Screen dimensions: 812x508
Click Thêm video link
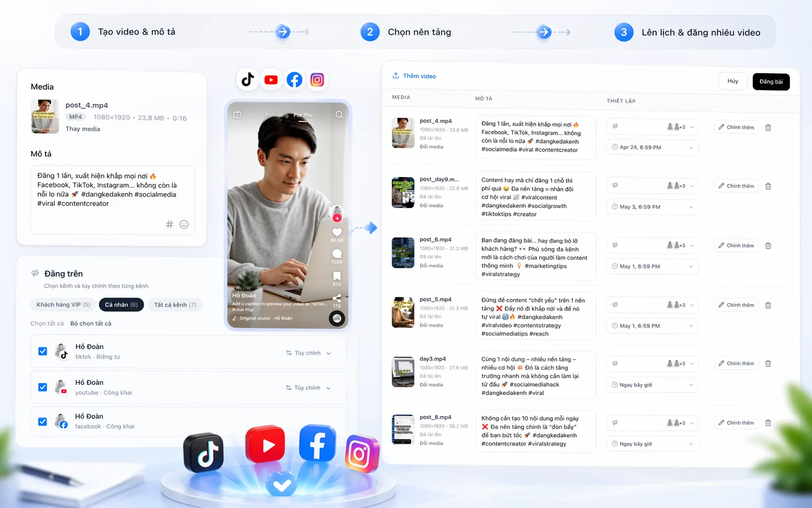pos(419,76)
